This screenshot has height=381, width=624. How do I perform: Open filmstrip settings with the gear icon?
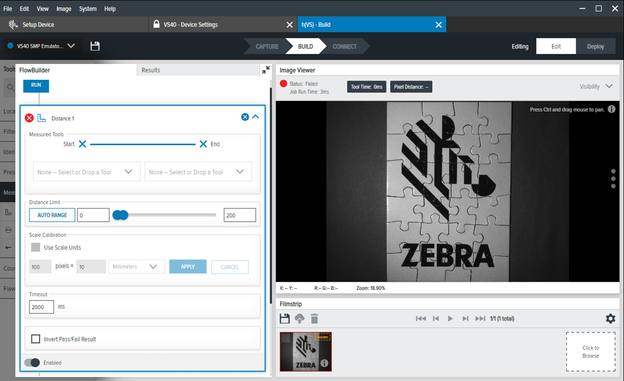coord(610,318)
